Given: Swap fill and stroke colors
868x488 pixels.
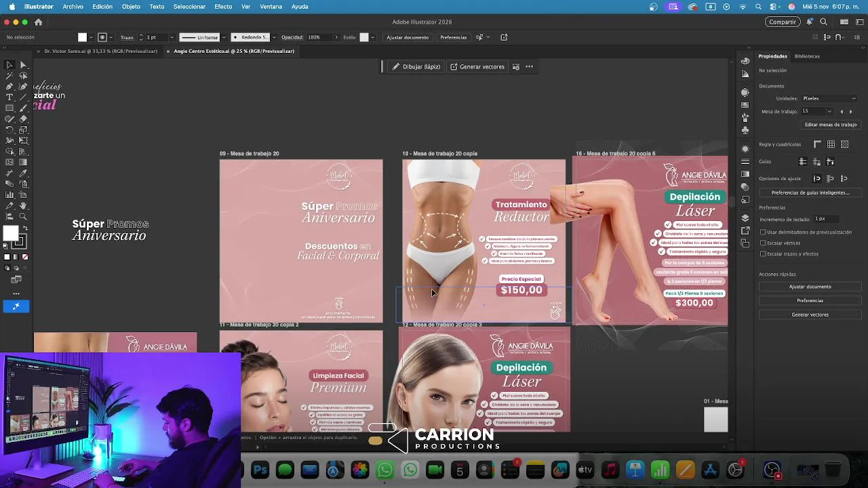Looking at the screenshot, I should (x=24, y=228).
